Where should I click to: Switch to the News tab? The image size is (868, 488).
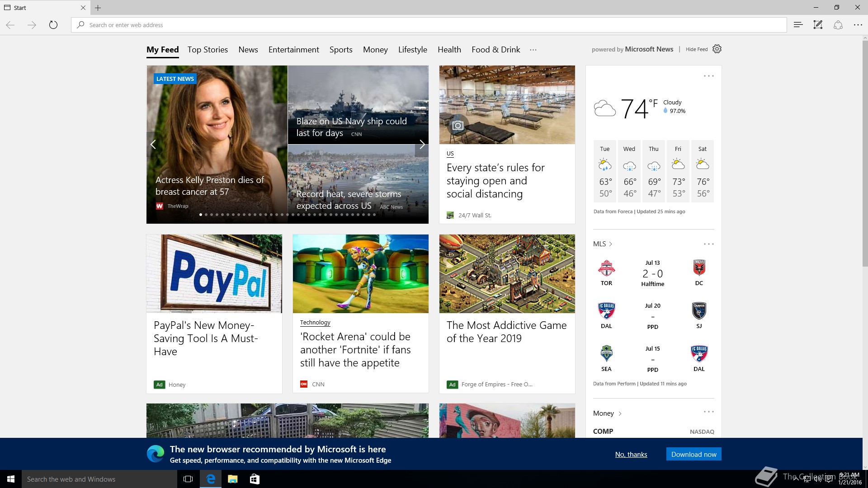(x=248, y=50)
